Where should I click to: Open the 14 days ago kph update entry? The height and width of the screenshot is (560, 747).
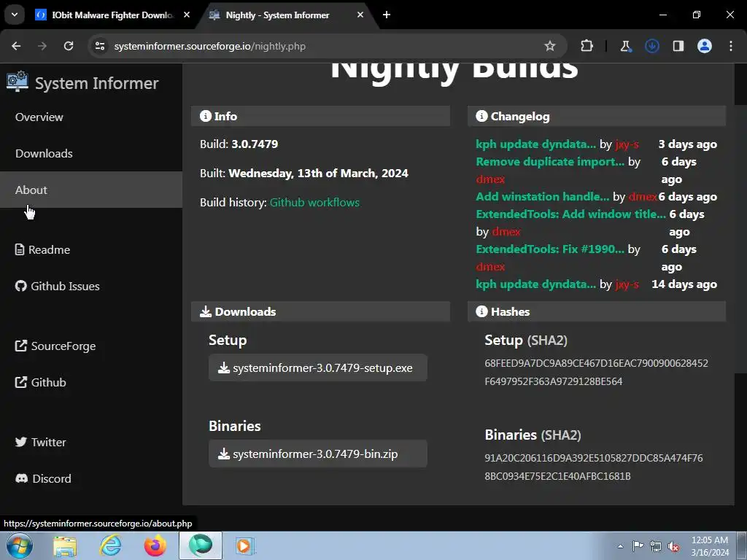tap(535, 284)
